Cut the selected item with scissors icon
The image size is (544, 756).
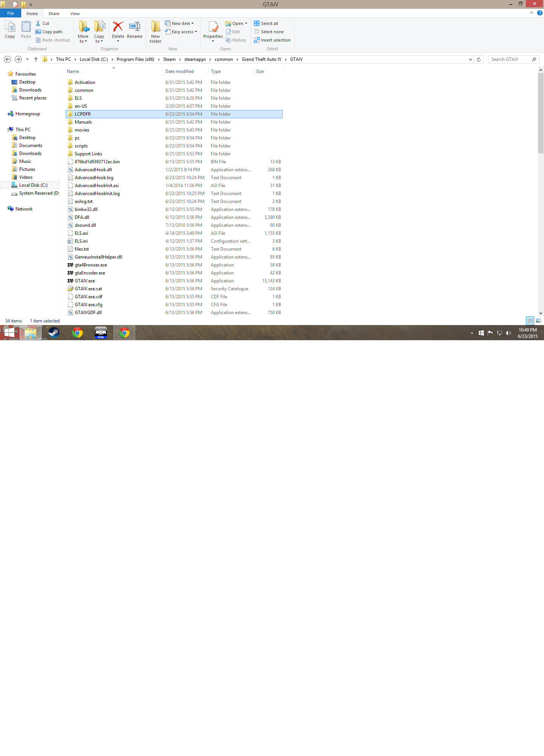pyautogui.click(x=43, y=23)
